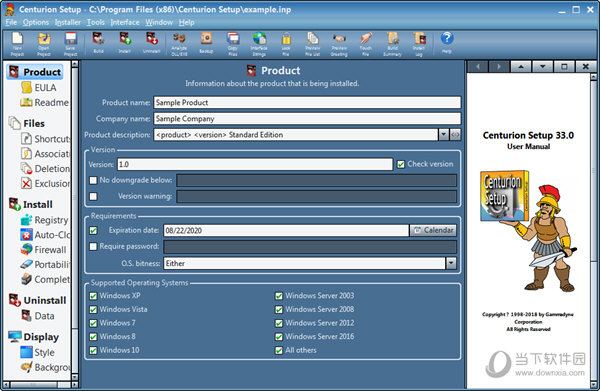Uncheck Windows 10 support
Image resolution: width=600 pixels, height=391 pixels.
click(x=93, y=350)
